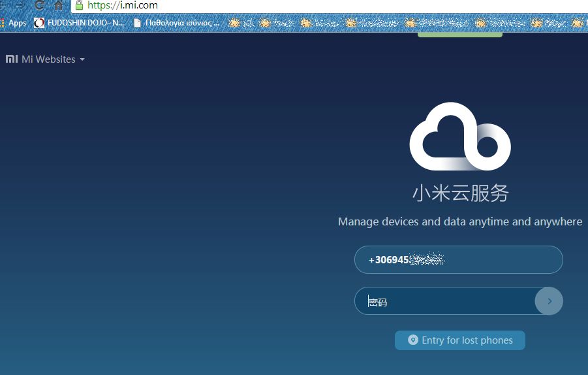Click the green bar at page top

point(459,35)
